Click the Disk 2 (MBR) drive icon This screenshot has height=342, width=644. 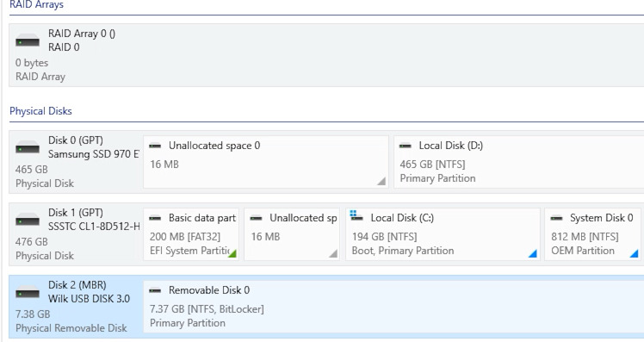click(28, 292)
